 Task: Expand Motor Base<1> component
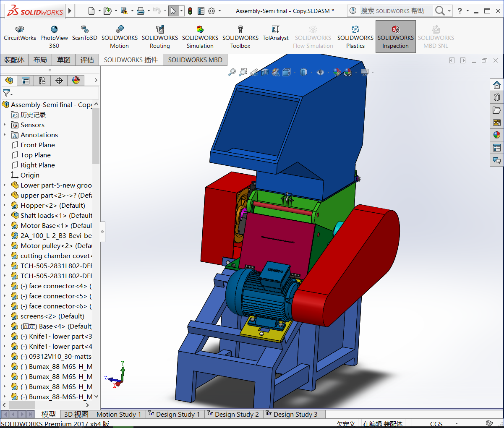[x=5, y=225]
